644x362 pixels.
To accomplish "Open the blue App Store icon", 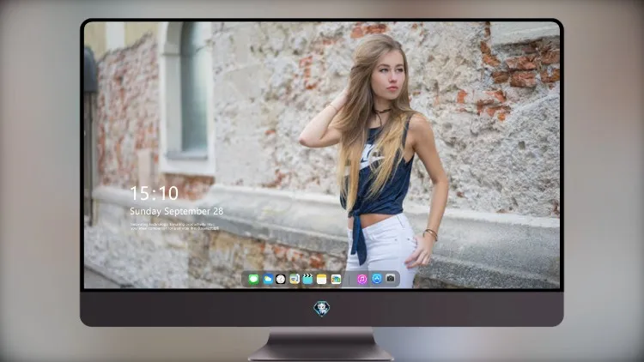I will coord(377,279).
